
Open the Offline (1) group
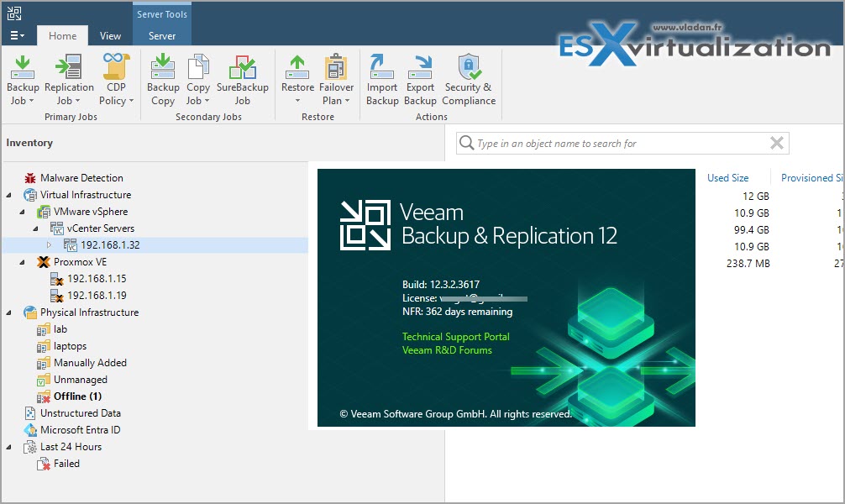77,396
